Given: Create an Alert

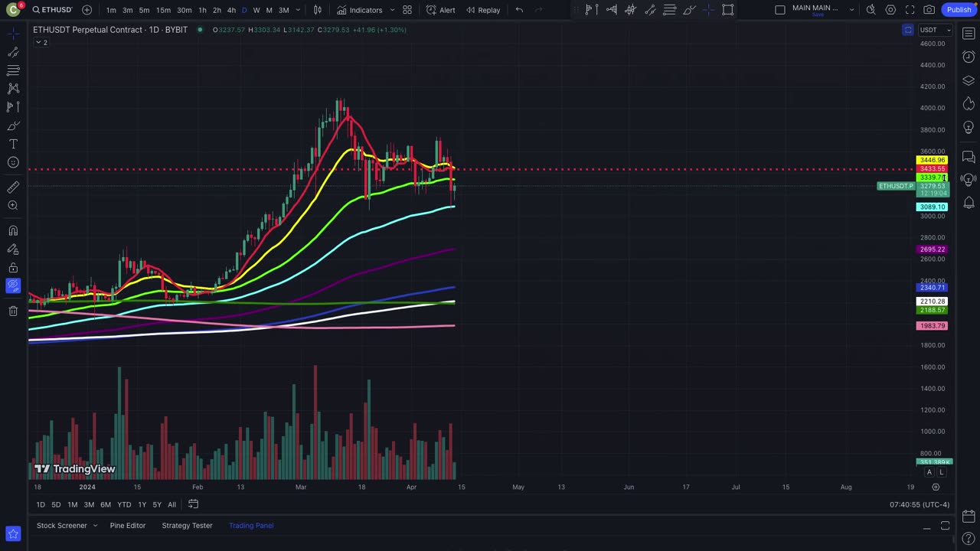Looking at the screenshot, I should coord(441,10).
